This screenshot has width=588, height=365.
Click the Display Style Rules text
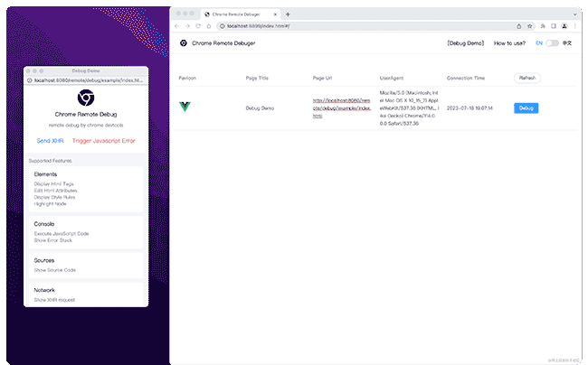pos(54,197)
